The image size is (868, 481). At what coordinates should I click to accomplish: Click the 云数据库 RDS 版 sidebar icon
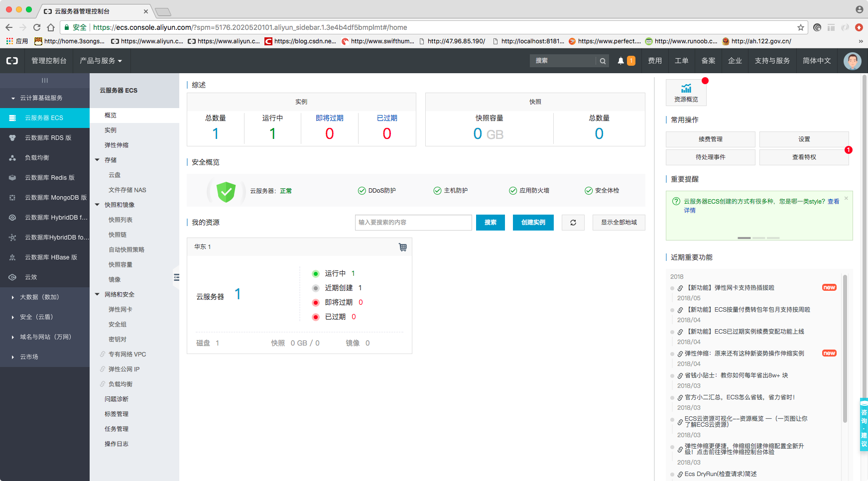pyautogui.click(x=12, y=138)
